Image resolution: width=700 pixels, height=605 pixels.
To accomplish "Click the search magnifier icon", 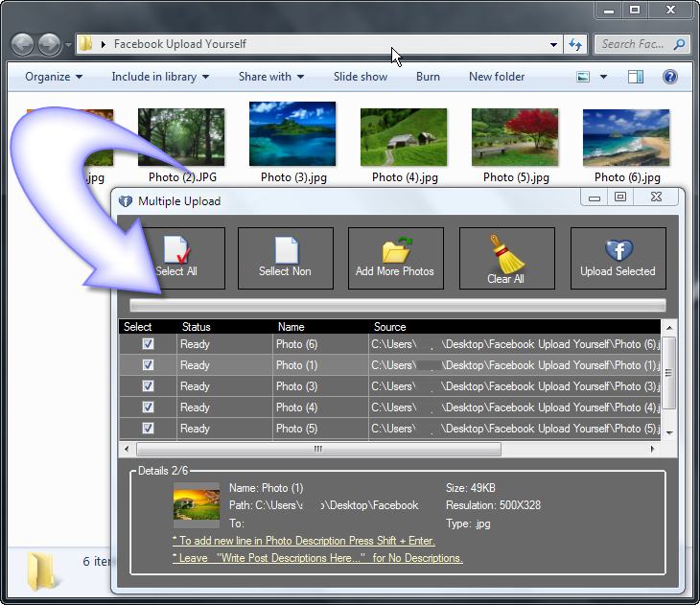I will pos(680,44).
